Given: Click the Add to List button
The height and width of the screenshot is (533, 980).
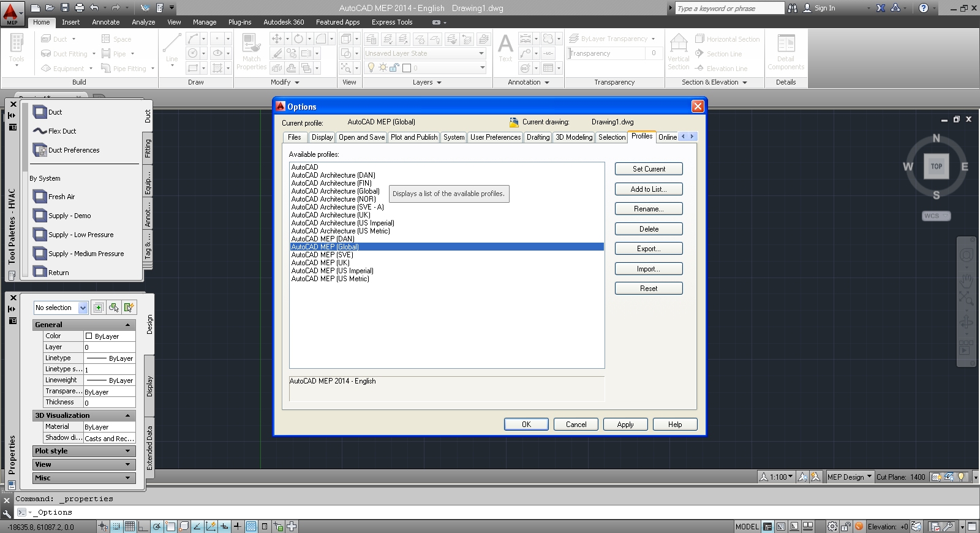Looking at the screenshot, I should [x=649, y=189].
